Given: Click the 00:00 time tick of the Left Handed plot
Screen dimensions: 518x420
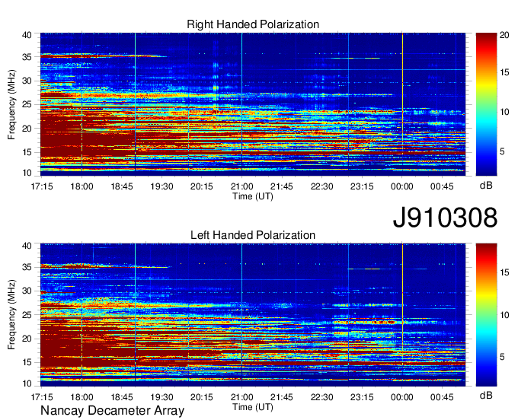Looking at the screenshot, I should (x=401, y=397).
